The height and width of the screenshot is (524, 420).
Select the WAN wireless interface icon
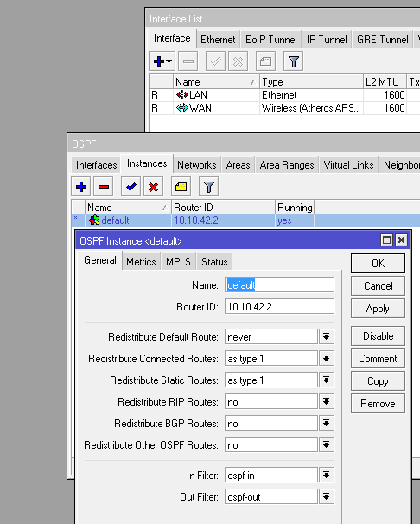click(182, 108)
